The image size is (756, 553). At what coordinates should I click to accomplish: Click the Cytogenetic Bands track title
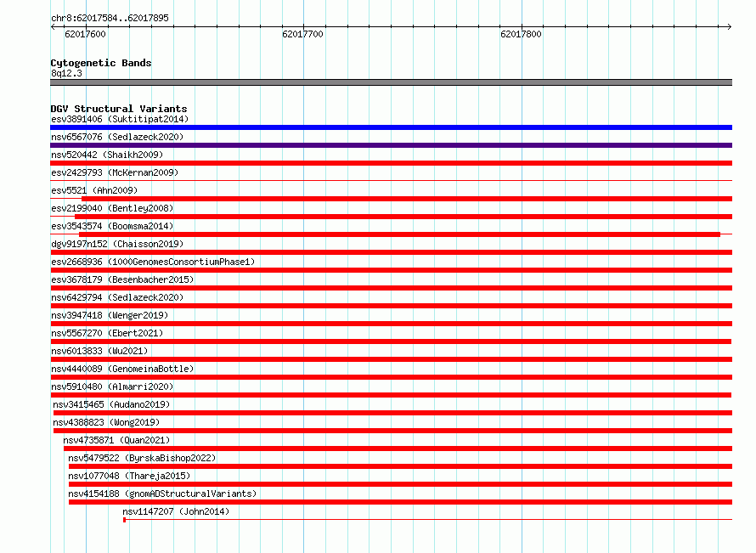(x=101, y=63)
